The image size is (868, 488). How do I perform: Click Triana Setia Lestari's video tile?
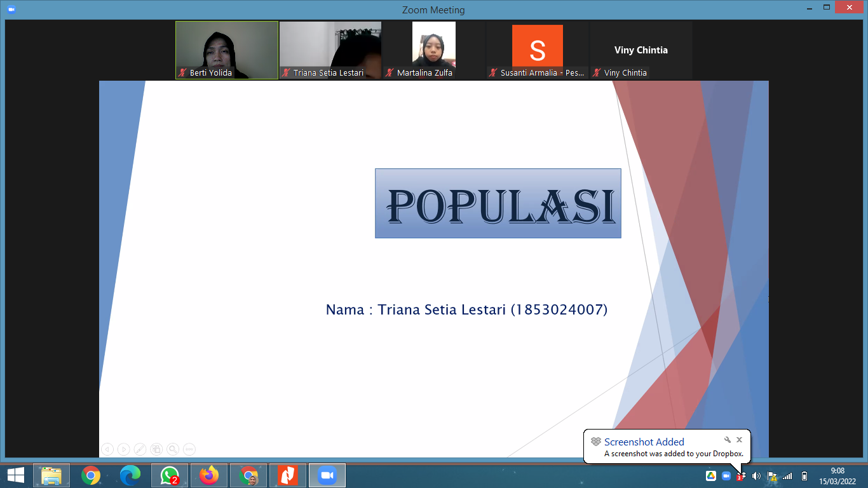click(x=330, y=50)
